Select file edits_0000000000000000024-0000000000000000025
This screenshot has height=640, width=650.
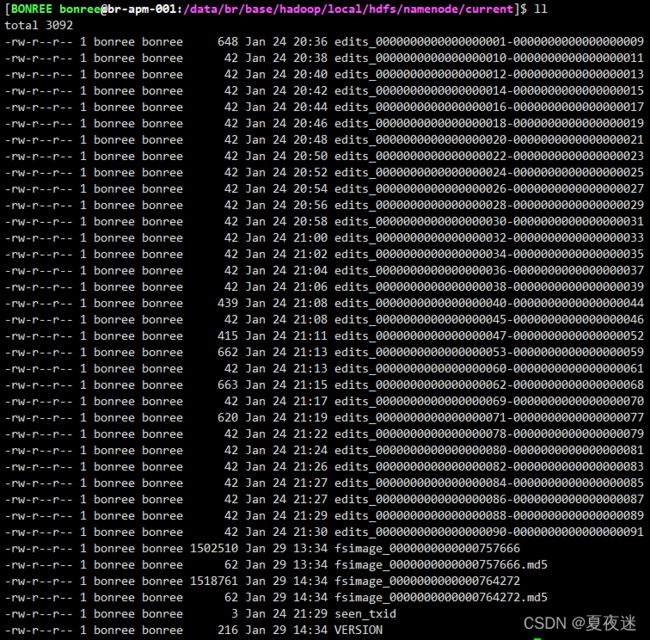(489, 172)
